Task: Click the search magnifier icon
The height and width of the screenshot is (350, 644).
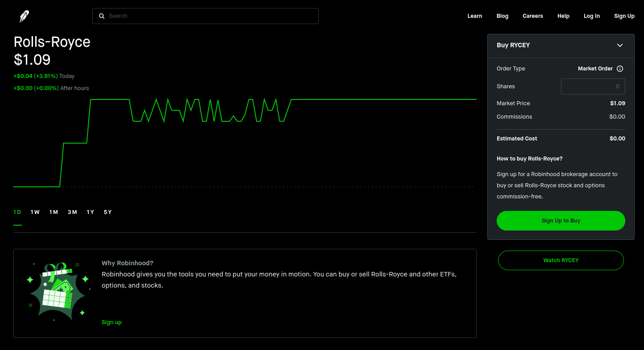Action: [102, 16]
